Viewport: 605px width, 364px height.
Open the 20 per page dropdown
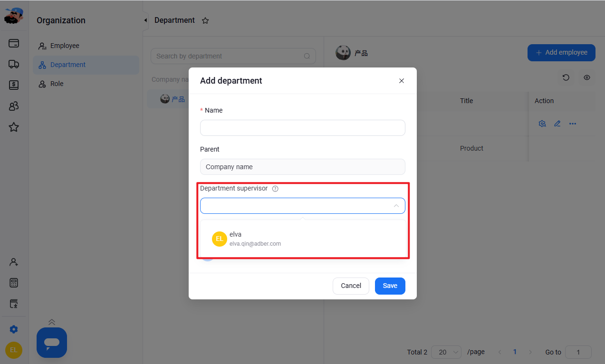coord(446,352)
